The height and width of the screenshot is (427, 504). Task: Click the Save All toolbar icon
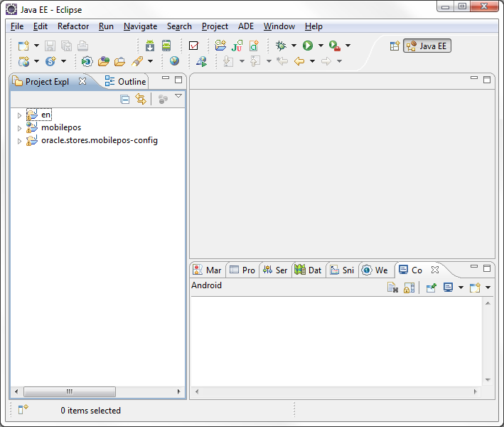point(67,46)
